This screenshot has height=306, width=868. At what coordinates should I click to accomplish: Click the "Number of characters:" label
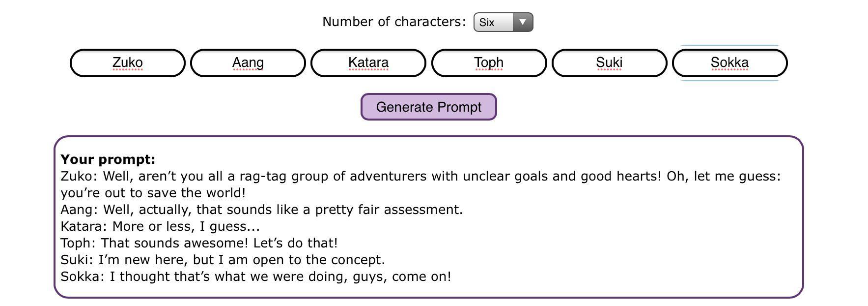(394, 22)
